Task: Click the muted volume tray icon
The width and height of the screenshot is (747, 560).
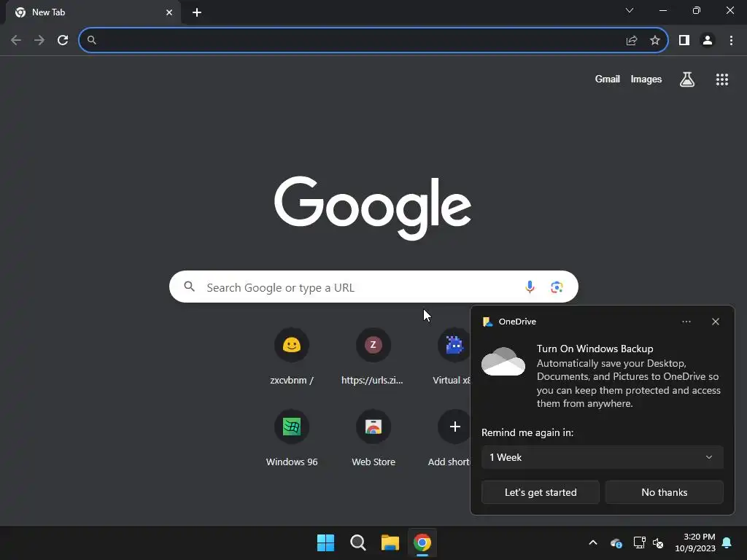Action: click(658, 542)
